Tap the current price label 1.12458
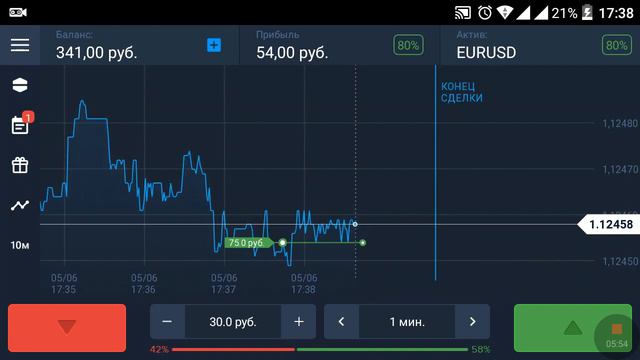 point(609,224)
